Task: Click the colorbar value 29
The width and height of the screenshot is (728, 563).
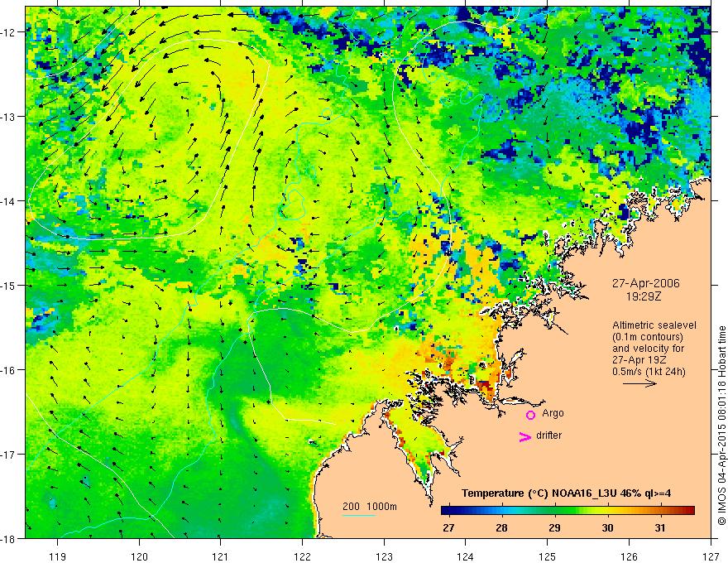Action: click(x=554, y=527)
